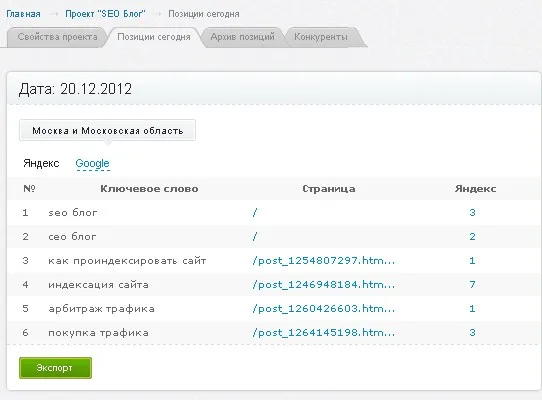Open the /post_1246948184.htm... page link
Viewport: 542px width, 400px height.
pos(324,285)
